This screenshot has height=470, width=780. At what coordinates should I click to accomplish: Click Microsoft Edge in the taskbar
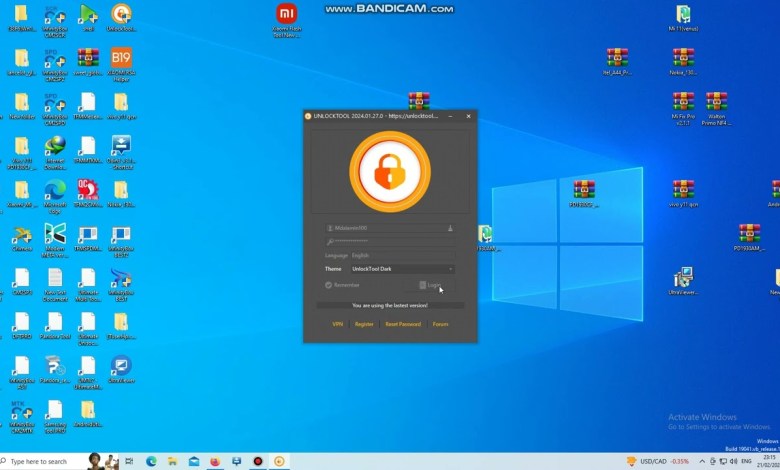152,461
